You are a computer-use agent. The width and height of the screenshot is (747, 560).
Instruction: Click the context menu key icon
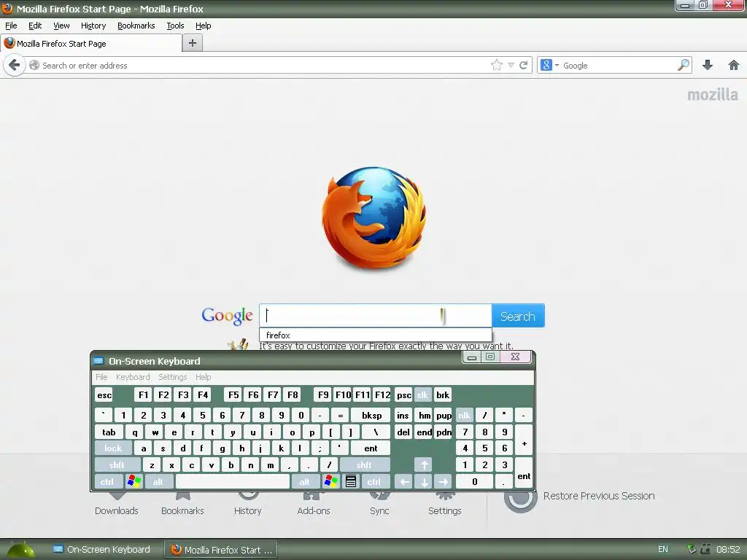[351, 481]
